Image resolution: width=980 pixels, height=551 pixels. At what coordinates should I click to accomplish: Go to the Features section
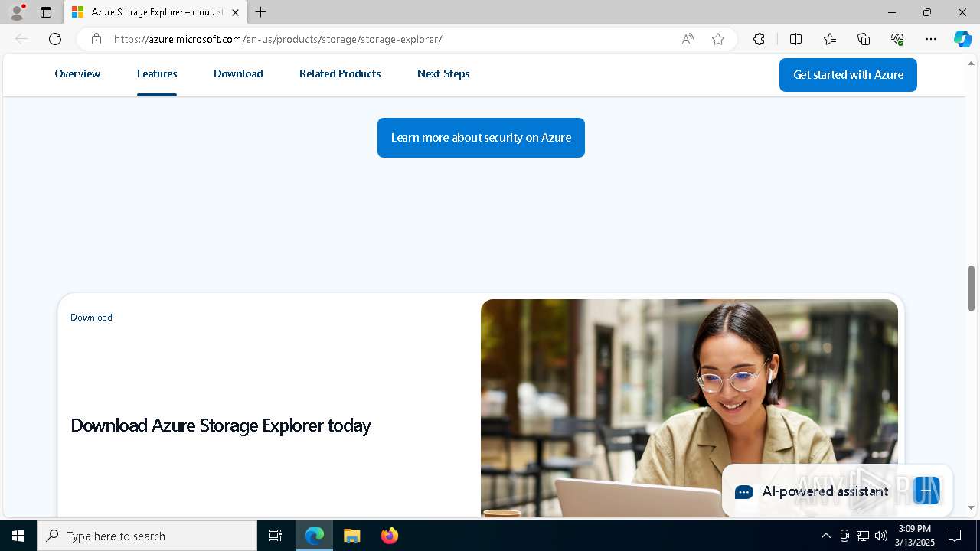[x=157, y=73]
